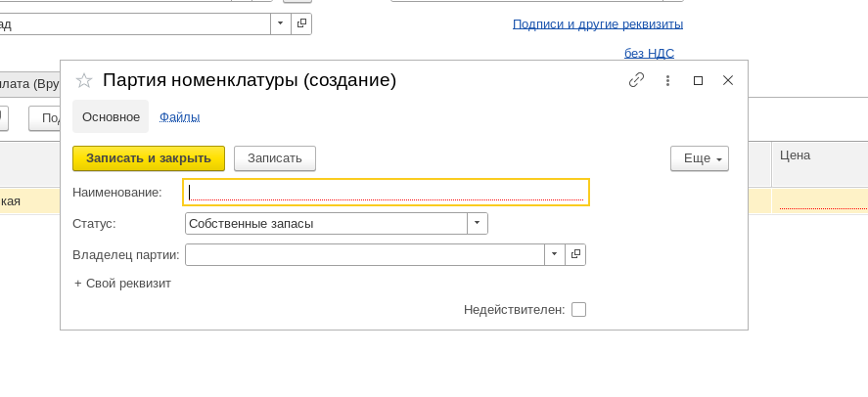Click Записать и закрыть button
The height and width of the screenshot is (397, 868).
coord(149,158)
